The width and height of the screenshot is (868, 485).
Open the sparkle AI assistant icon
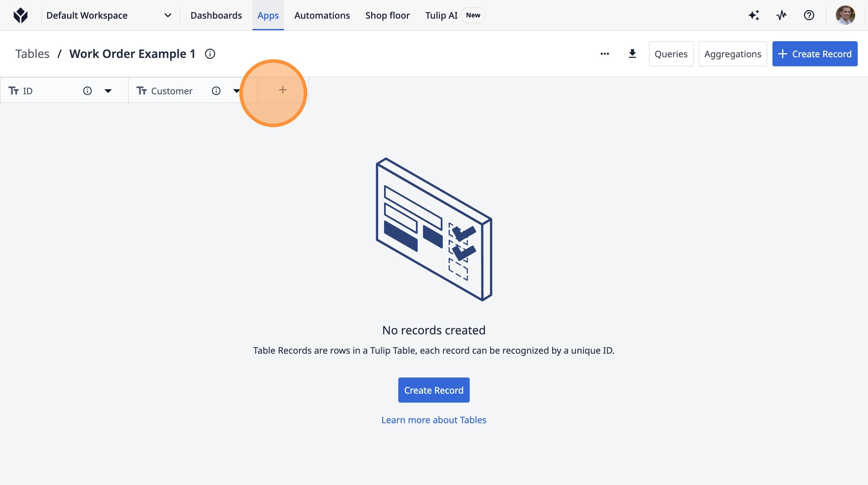754,15
